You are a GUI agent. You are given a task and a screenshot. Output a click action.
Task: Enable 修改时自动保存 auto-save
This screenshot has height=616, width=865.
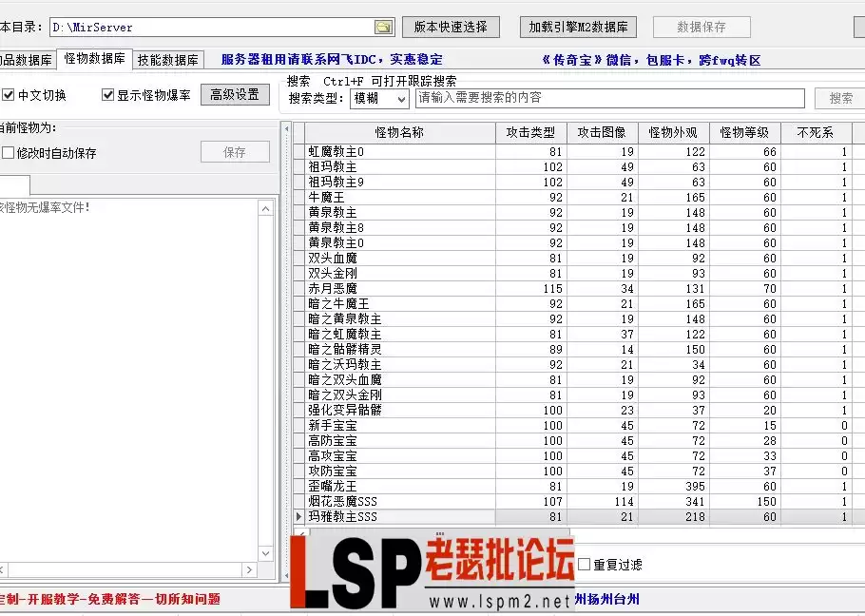[x=10, y=152]
